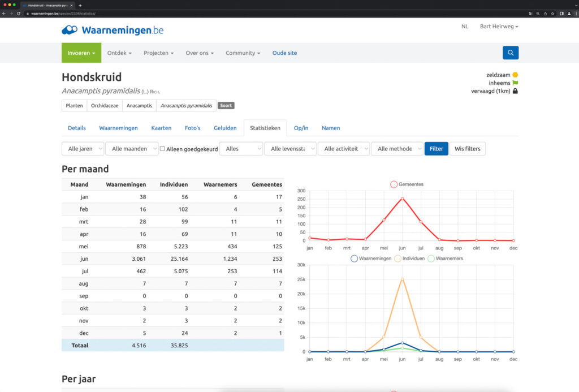Switch to the Waarnemingen tab
The width and height of the screenshot is (579, 392).
pyautogui.click(x=118, y=128)
